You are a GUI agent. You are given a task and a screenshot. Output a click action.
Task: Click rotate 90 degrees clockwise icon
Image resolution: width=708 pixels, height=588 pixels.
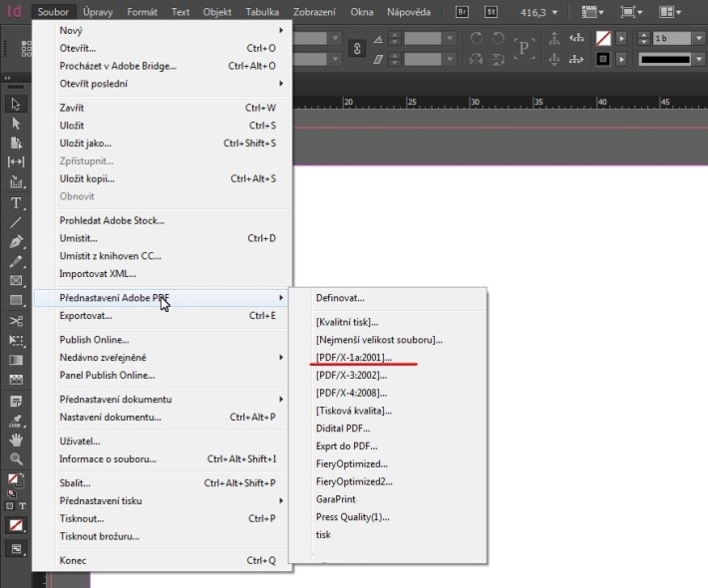tap(476, 38)
